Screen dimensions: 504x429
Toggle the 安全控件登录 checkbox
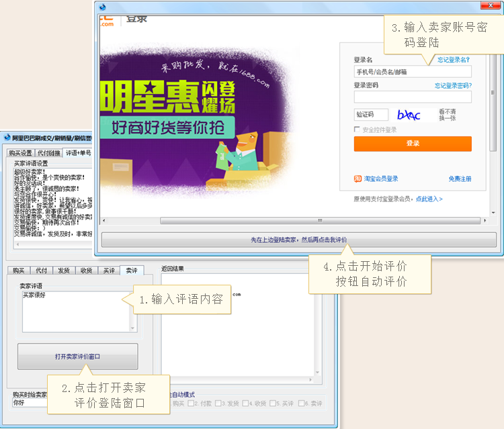(357, 129)
